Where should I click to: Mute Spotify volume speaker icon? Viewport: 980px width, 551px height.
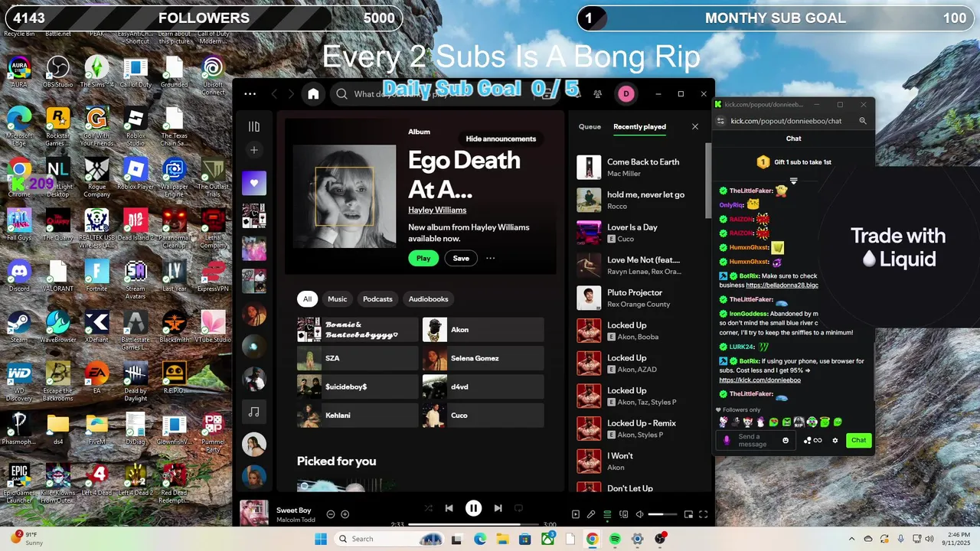click(x=640, y=514)
